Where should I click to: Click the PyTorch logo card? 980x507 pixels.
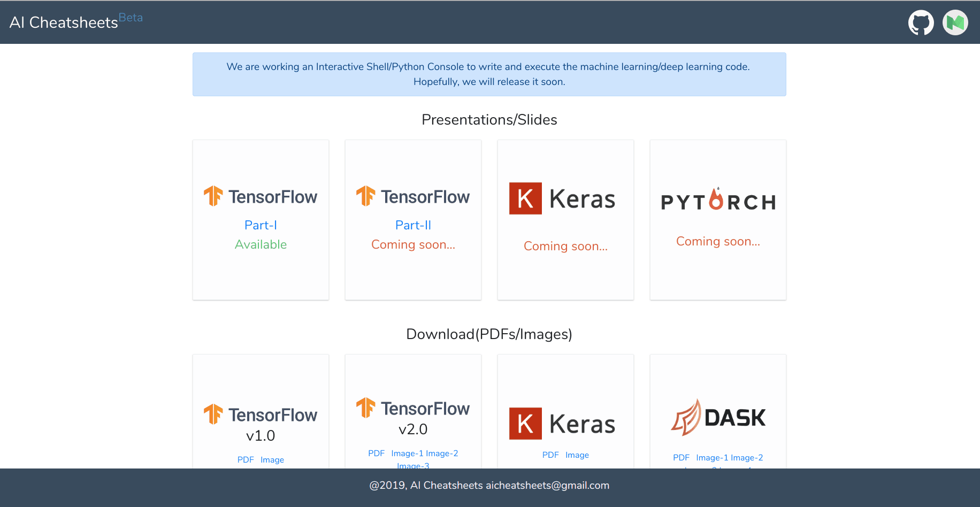[718, 199]
